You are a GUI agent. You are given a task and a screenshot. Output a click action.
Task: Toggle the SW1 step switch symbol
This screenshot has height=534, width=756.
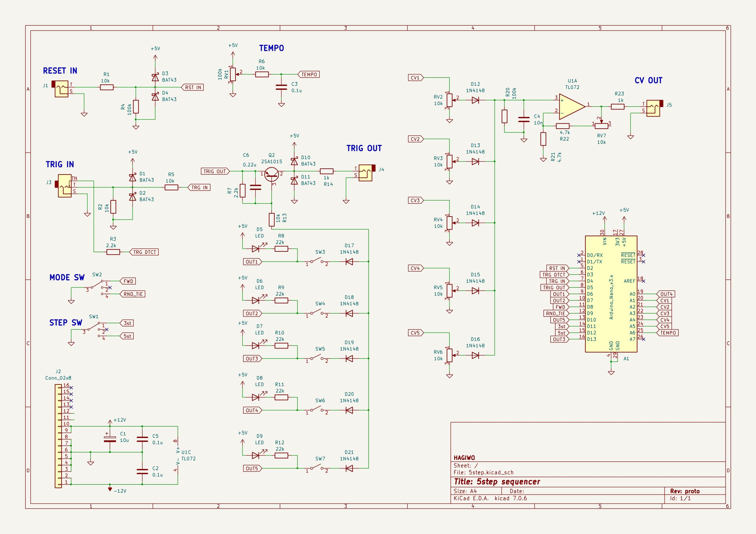click(x=94, y=327)
